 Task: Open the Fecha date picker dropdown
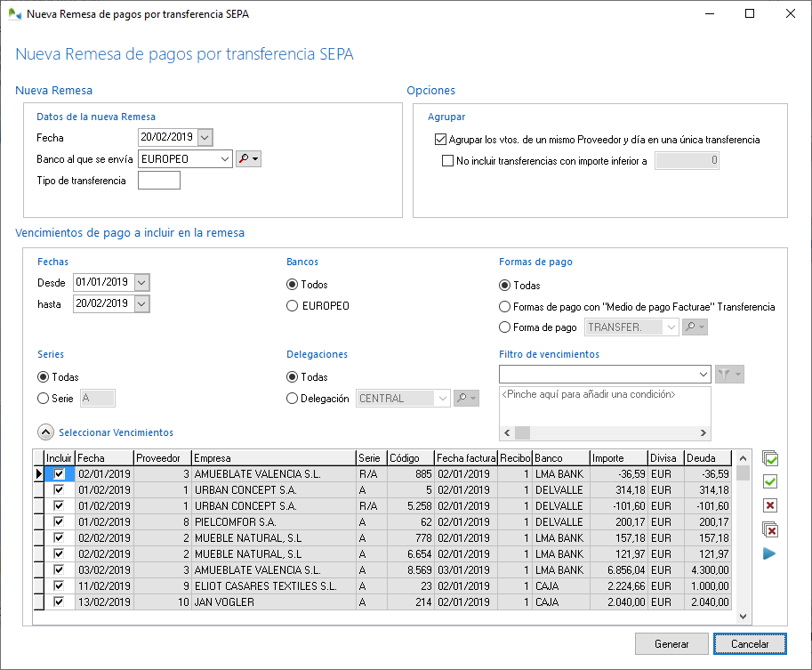click(x=205, y=137)
